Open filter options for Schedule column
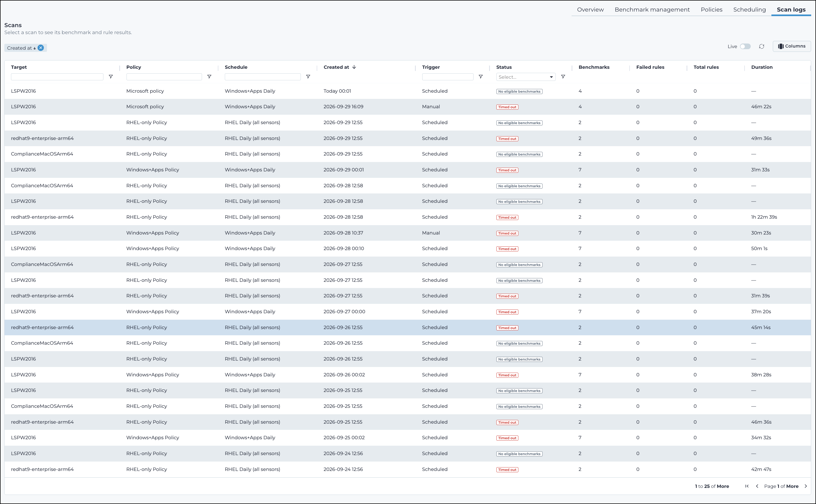Screen dimensions: 816x504 [x=308, y=77]
